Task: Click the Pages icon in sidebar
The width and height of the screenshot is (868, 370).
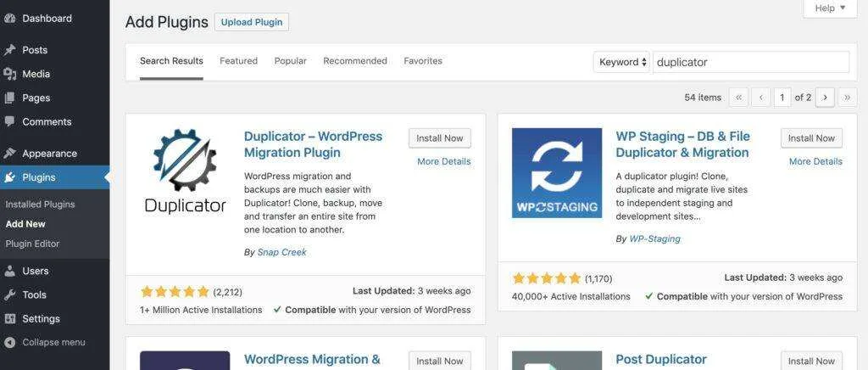Action: 9,98
